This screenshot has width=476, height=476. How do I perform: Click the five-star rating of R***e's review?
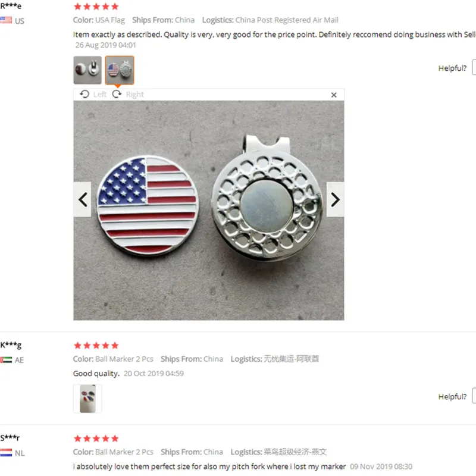click(x=96, y=7)
